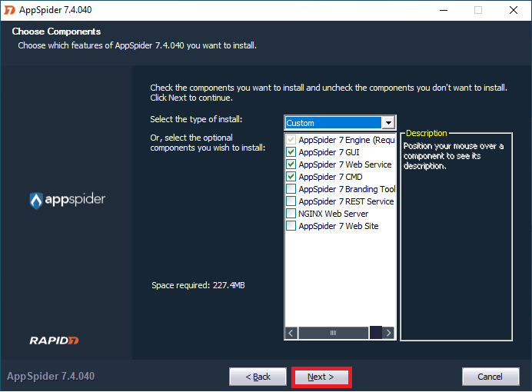Click the Rapid7 logo at bottom left

[x=55, y=340]
